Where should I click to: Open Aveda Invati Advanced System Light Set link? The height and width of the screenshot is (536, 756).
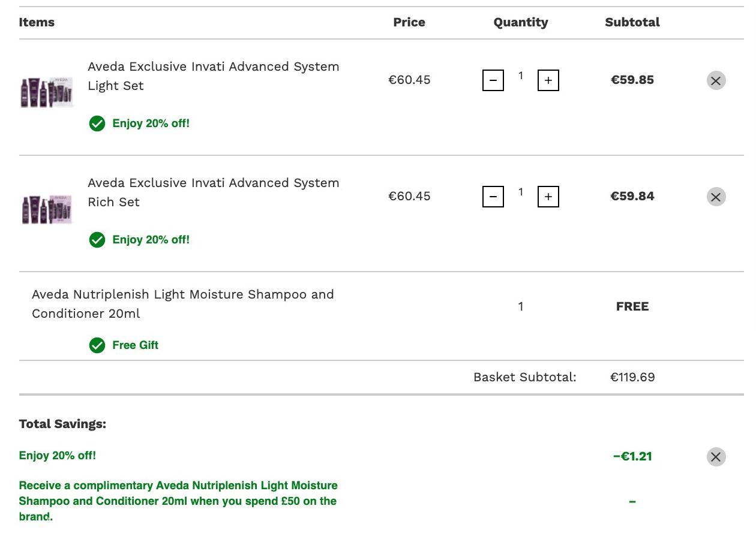click(214, 76)
